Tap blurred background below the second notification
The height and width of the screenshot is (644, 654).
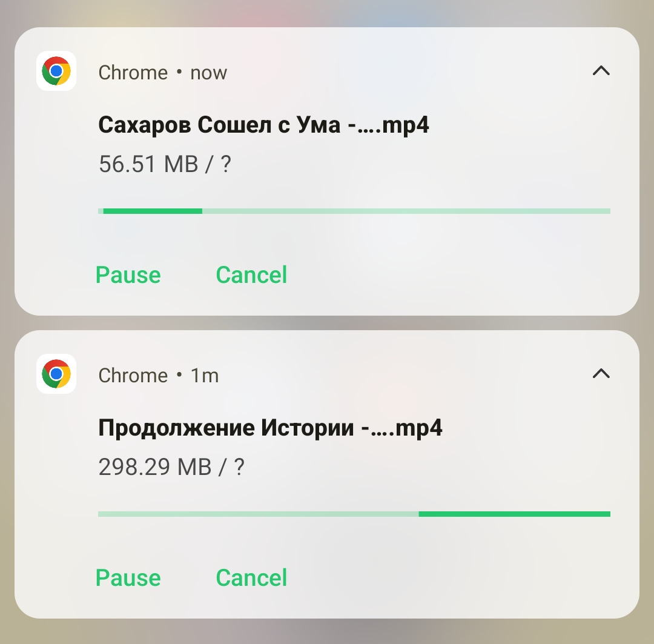tap(327, 632)
